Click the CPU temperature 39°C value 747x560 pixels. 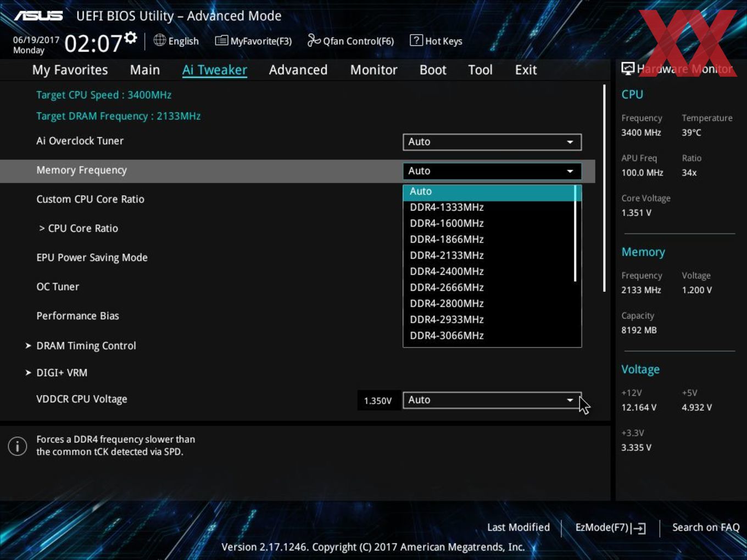(692, 132)
